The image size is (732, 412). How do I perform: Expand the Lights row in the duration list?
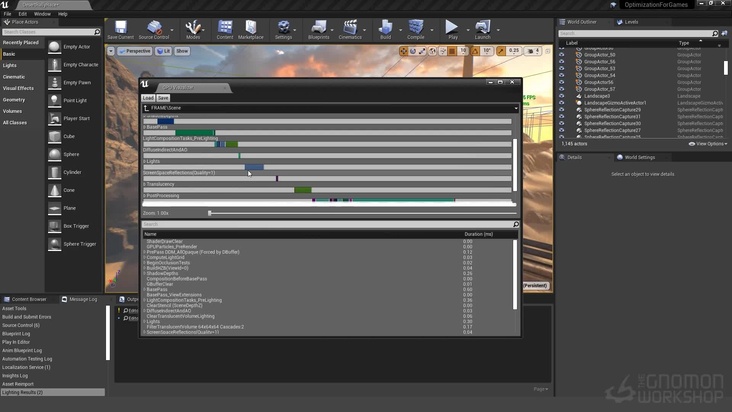coord(144,321)
